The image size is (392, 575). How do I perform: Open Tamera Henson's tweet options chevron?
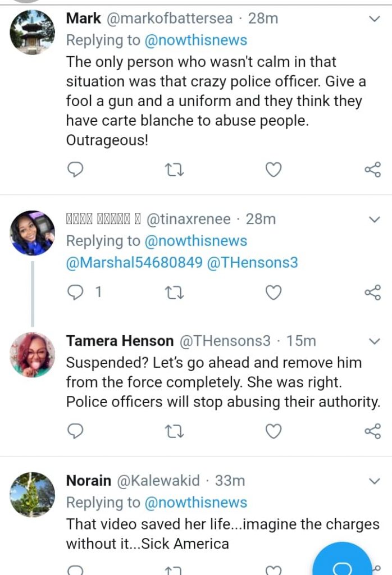375,341
